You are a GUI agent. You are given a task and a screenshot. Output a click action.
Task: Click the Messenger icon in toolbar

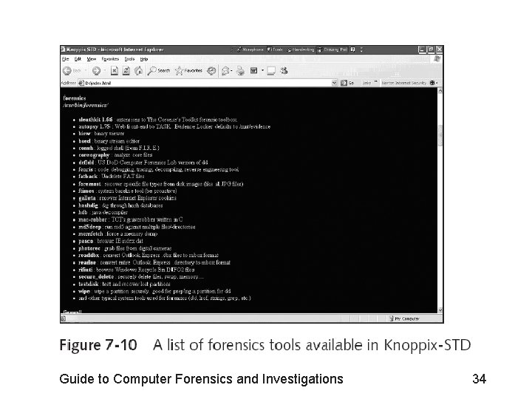point(284,71)
